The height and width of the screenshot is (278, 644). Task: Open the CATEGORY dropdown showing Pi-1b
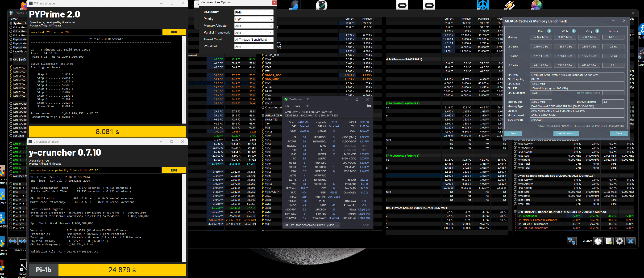click(253, 12)
